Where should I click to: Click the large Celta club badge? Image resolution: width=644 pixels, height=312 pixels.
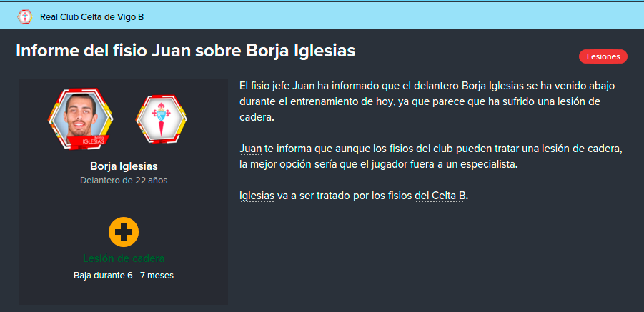(x=161, y=119)
